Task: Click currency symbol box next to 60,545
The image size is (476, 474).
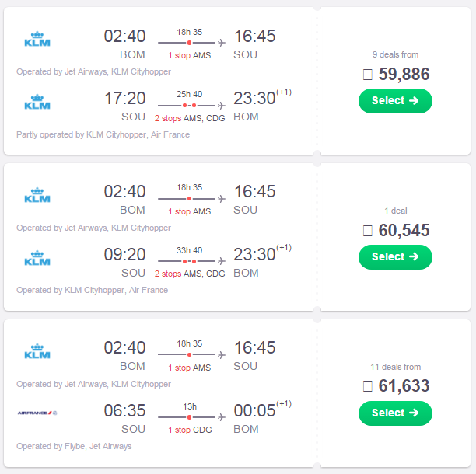Action: coord(368,231)
